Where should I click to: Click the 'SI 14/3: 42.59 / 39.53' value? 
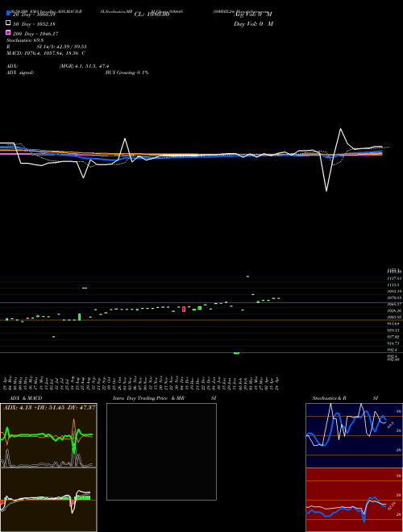pyautogui.click(x=61, y=47)
